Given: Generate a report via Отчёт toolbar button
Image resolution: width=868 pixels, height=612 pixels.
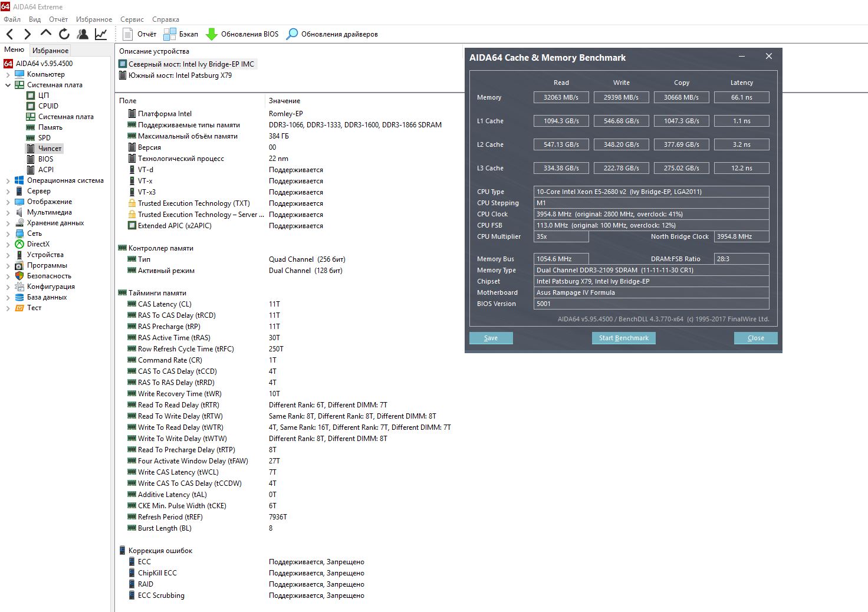Looking at the screenshot, I should tap(140, 34).
